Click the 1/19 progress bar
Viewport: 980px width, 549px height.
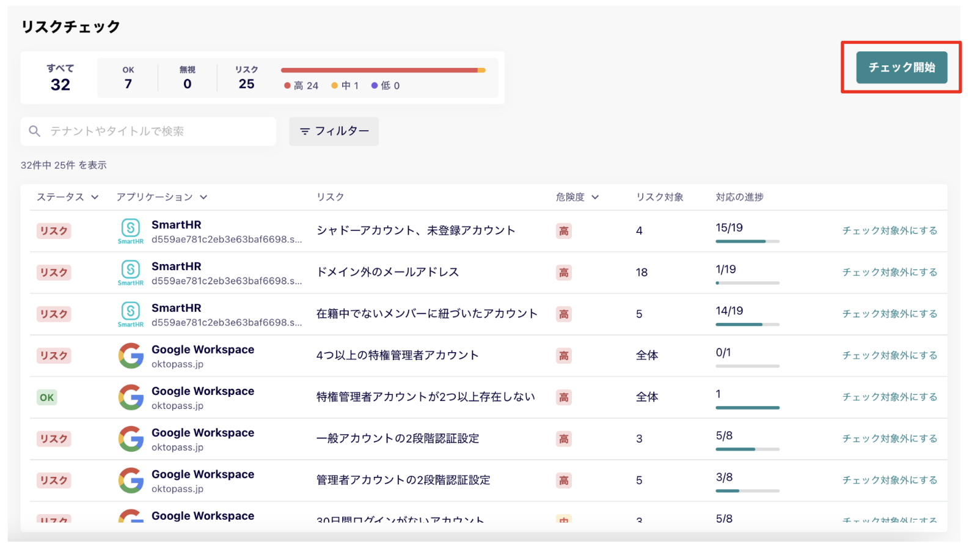coord(747,283)
